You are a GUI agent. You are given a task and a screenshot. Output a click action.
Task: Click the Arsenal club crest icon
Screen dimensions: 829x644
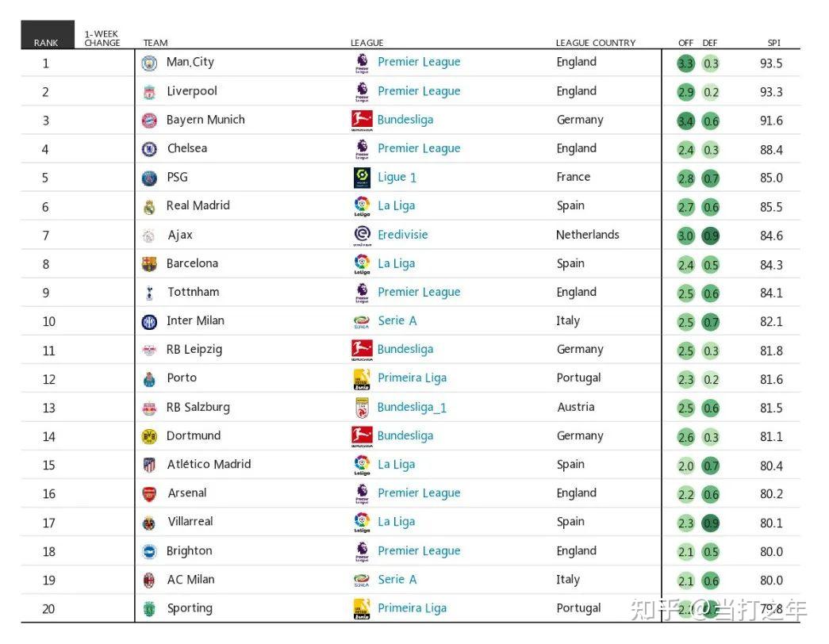[149, 493]
